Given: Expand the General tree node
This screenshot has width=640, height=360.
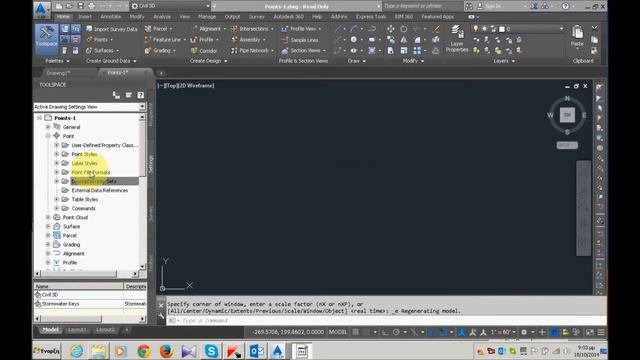Looking at the screenshot, I should click(x=48, y=127).
